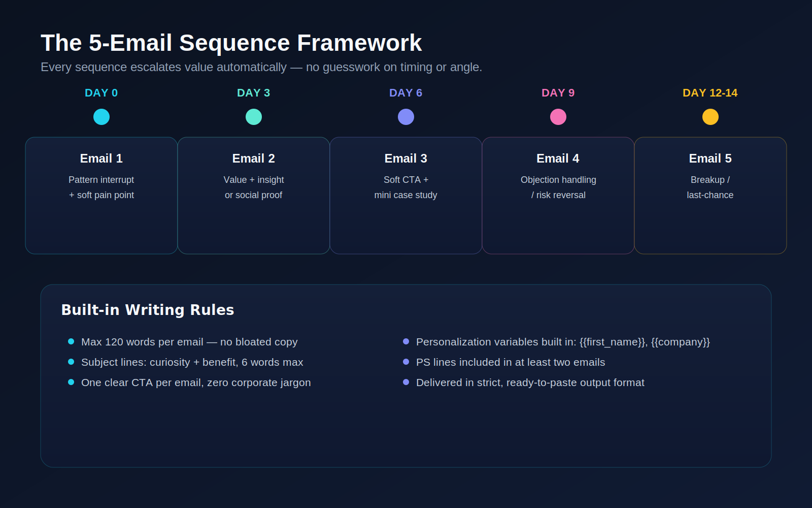Viewport: 812px width, 508px height.
Task: Click the bullet beside 'Max 120 words'
Action: tap(71, 341)
